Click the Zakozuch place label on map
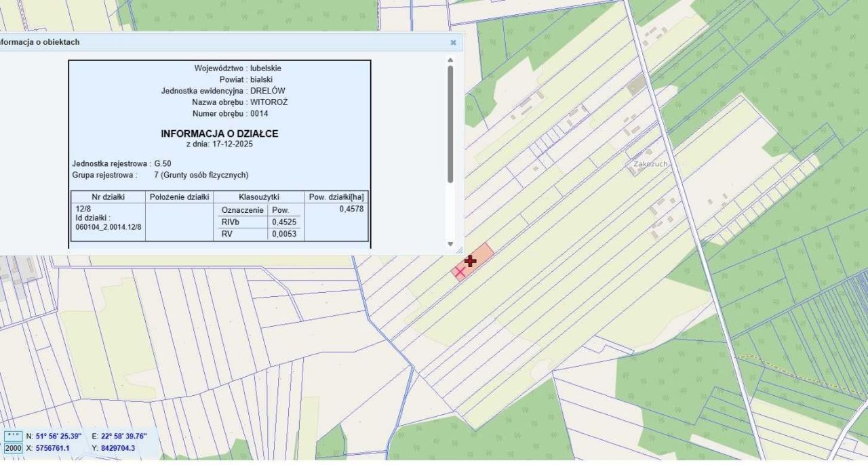The height and width of the screenshot is (465, 868). 650,164
